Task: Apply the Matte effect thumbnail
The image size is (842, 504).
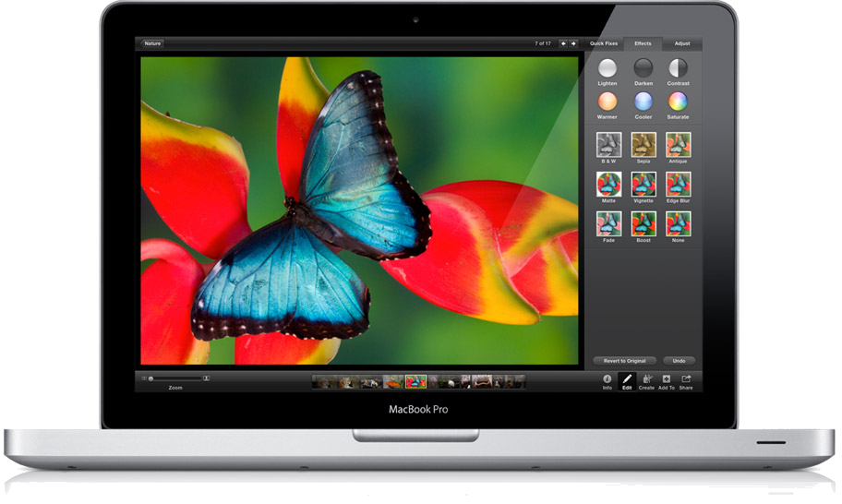Action: (x=609, y=185)
